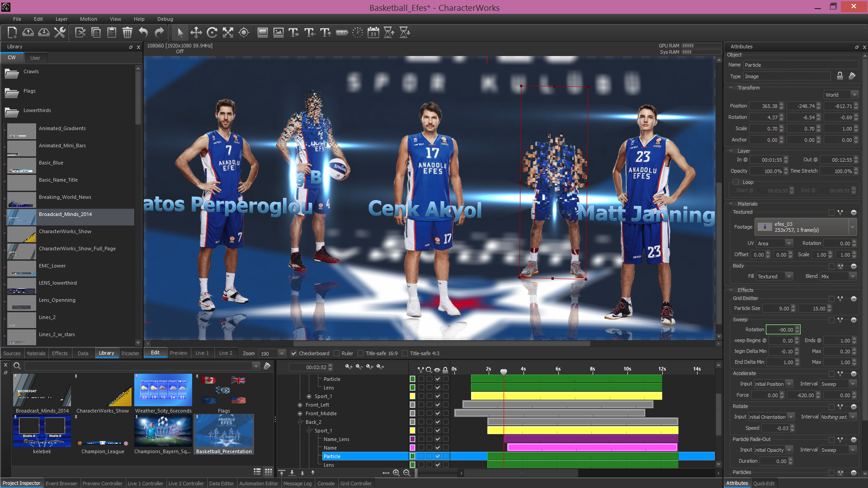
Task: Click the wrench settings icon
Action: pos(60,33)
